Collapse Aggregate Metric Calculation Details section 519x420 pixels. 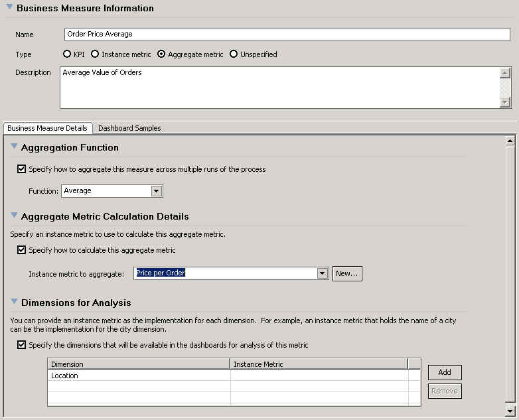pos(14,216)
